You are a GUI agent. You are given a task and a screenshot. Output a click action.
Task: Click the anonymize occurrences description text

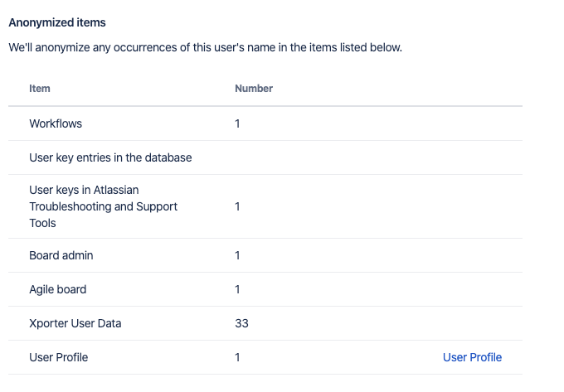[x=205, y=48]
